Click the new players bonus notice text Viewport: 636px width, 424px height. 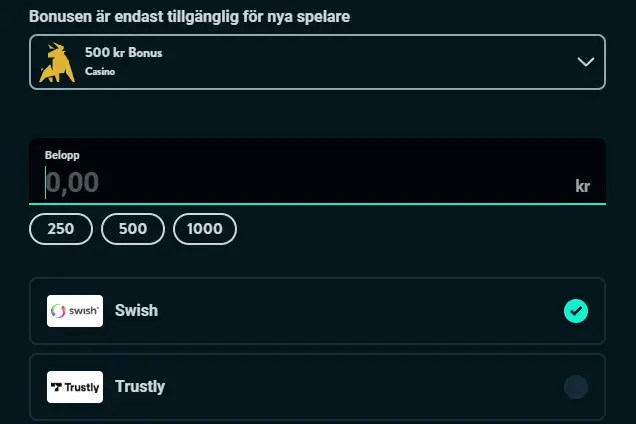tap(189, 17)
